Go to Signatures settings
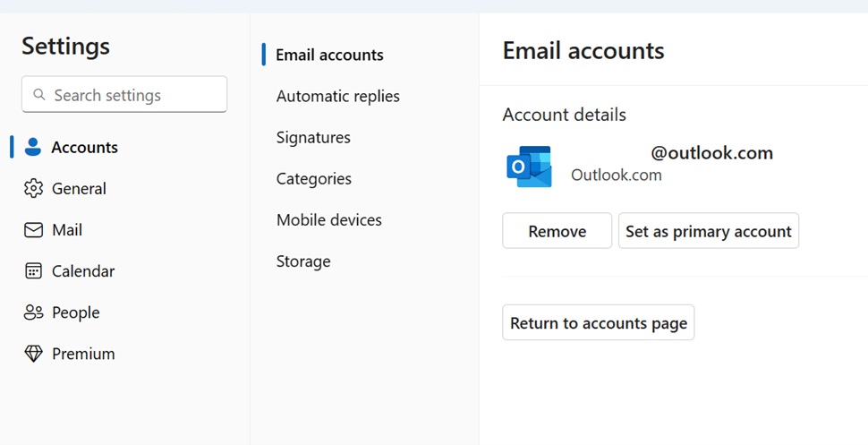 coord(313,137)
